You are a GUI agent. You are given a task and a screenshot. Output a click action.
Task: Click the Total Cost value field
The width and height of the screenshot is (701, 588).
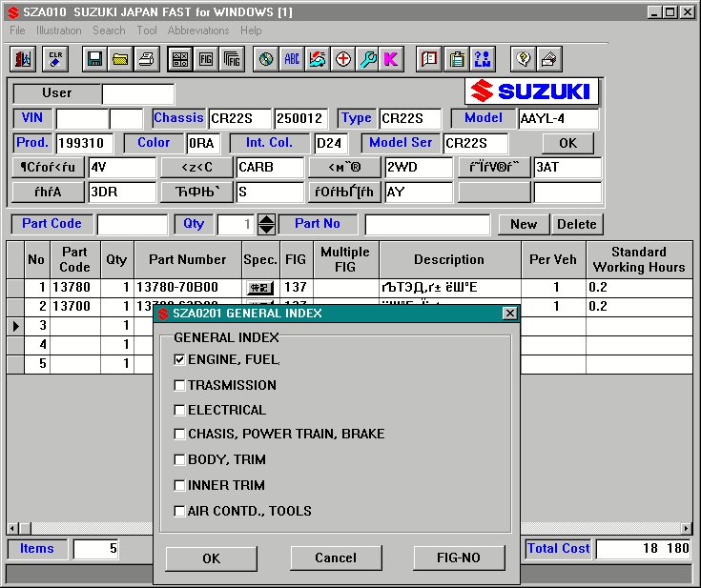click(x=644, y=549)
